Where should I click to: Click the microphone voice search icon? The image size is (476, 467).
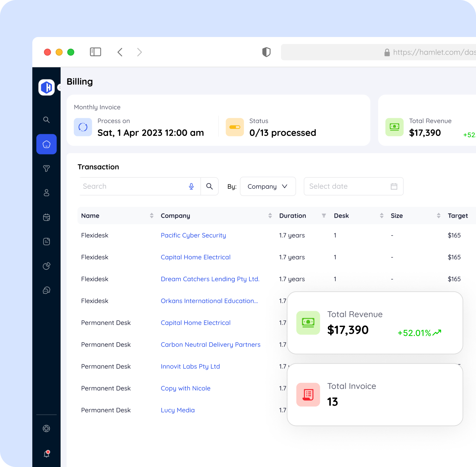pyautogui.click(x=191, y=186)
